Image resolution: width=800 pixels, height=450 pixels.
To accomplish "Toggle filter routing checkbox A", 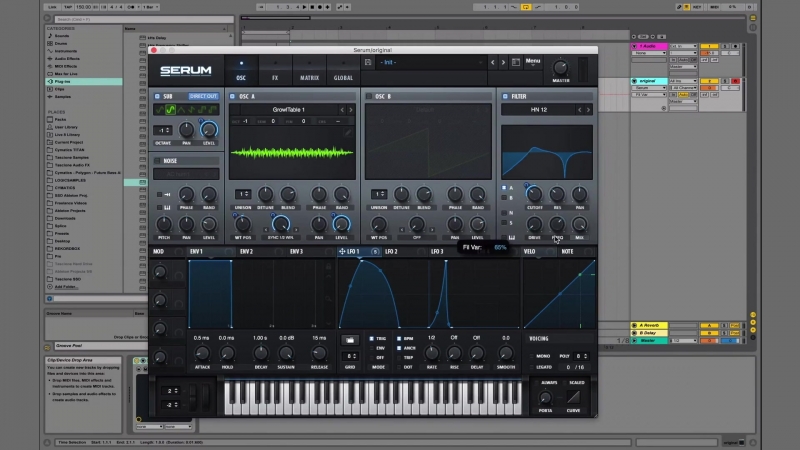I will pos(504,188).
